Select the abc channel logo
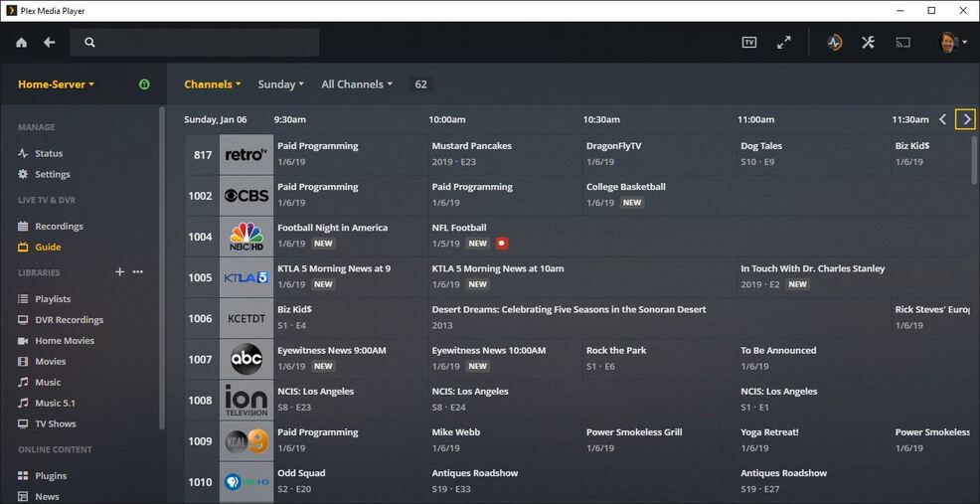 pyautogui.click(x=246, y=359)
